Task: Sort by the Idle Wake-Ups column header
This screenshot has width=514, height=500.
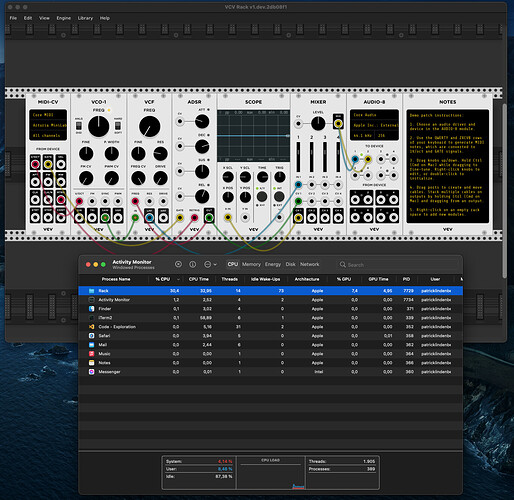Action: [266, 279]
